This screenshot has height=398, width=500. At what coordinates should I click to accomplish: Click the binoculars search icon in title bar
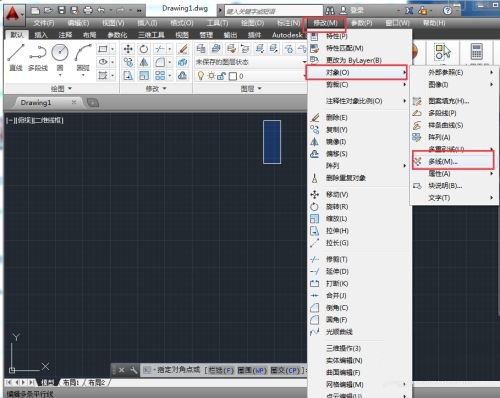tap(330, 11)
